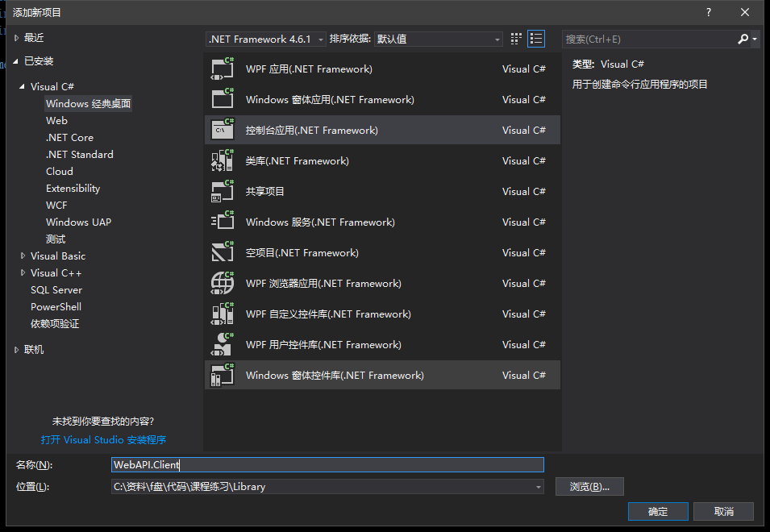Click the 名称 name input field
Screen dimensions: 770x532
tap(327, 465)
